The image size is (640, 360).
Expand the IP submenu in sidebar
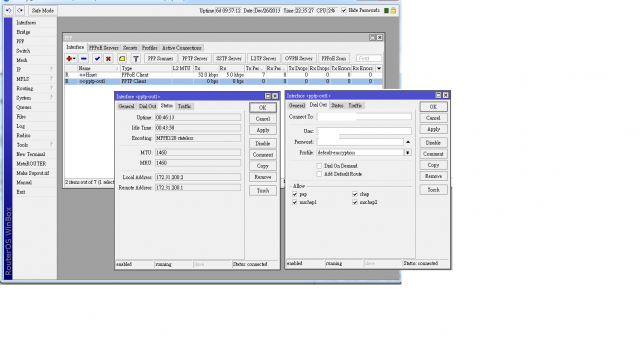coord(51,69)
